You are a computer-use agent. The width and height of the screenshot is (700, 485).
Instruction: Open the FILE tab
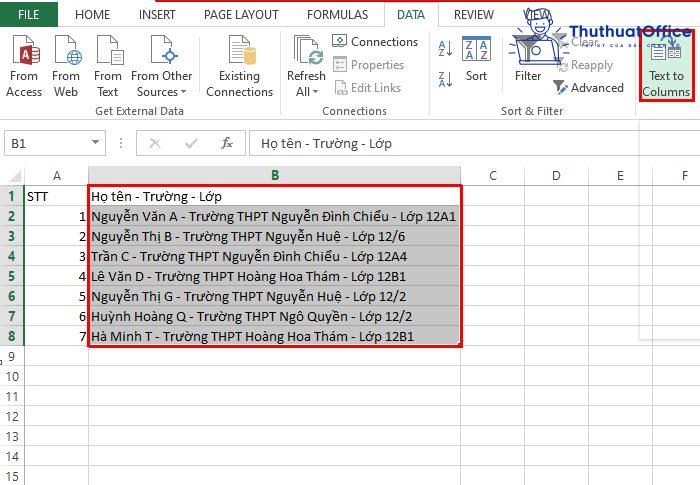point(29,15)
